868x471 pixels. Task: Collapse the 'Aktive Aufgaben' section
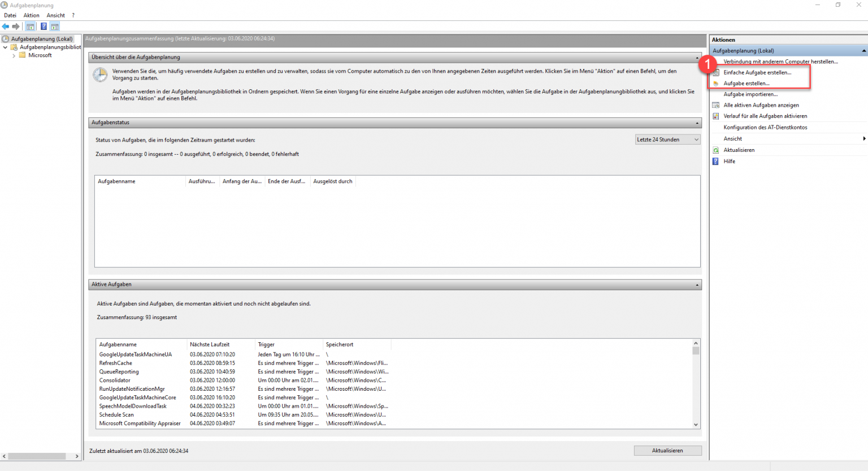tap(696, 284)
